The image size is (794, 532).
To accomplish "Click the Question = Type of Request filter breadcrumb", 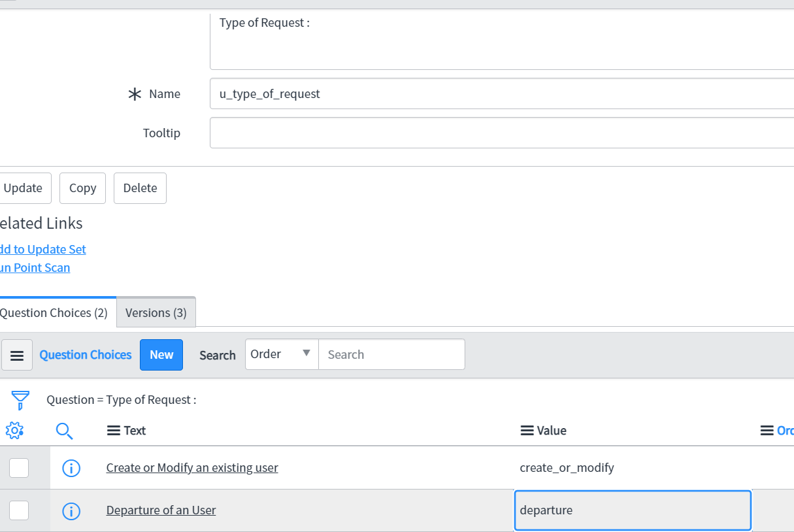I will pos(121,400).
